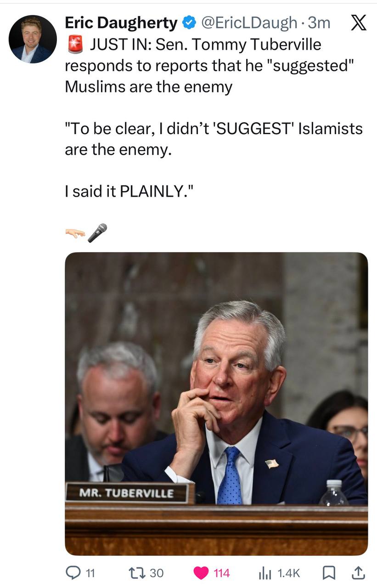Viewport: 377px width, 588px height.
Task: Toggle the bookmark icon
Action: click(x=328, y=573)
